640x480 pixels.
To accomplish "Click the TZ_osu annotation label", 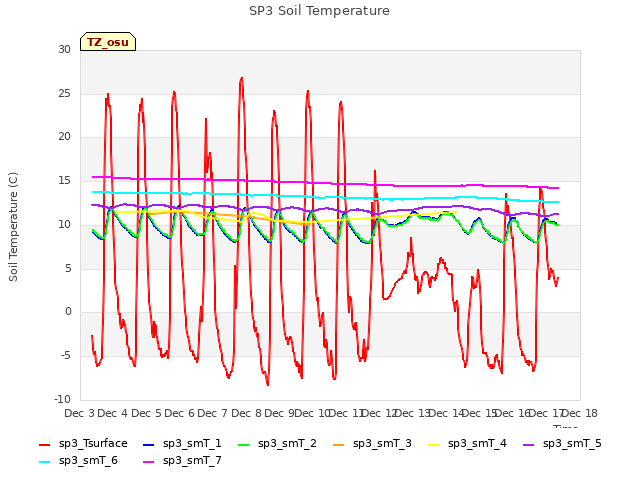I will pyautogui.click(x=108, y=42).
